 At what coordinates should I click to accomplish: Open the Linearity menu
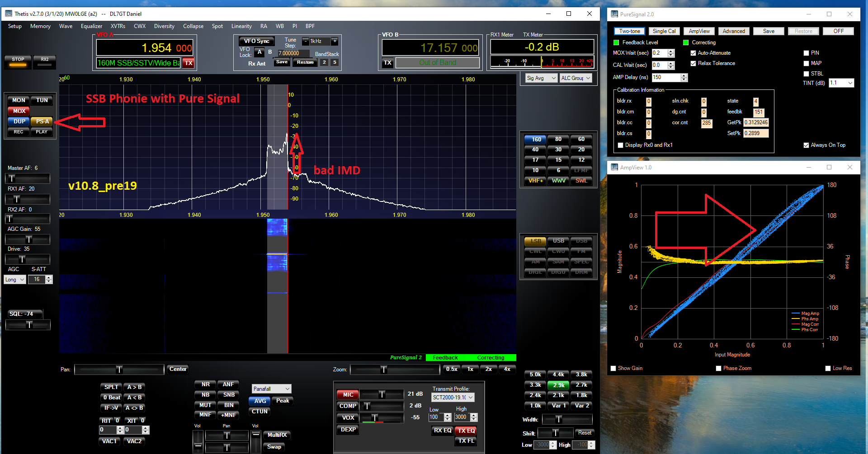click(x=241, y=26)
